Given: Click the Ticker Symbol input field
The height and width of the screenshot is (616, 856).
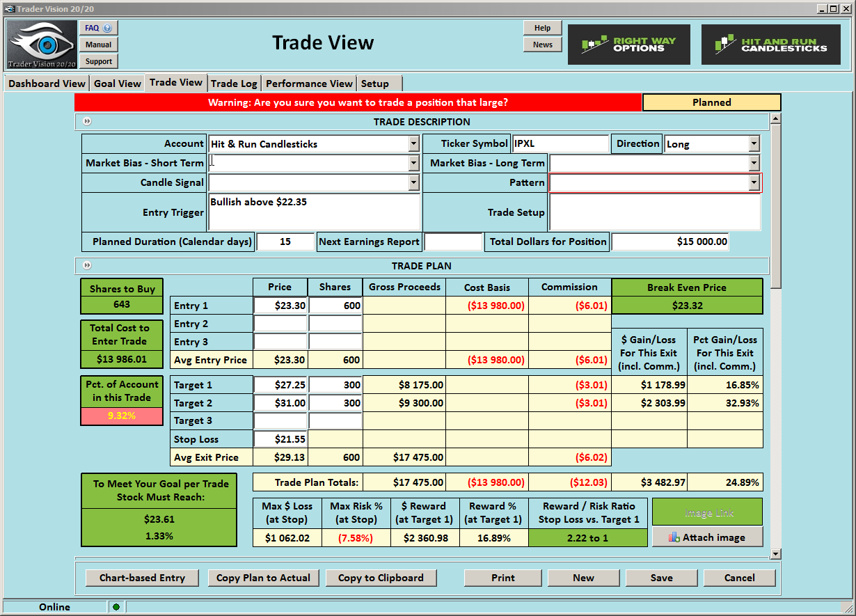Looking at the screenshot, I should coord(560,144).
